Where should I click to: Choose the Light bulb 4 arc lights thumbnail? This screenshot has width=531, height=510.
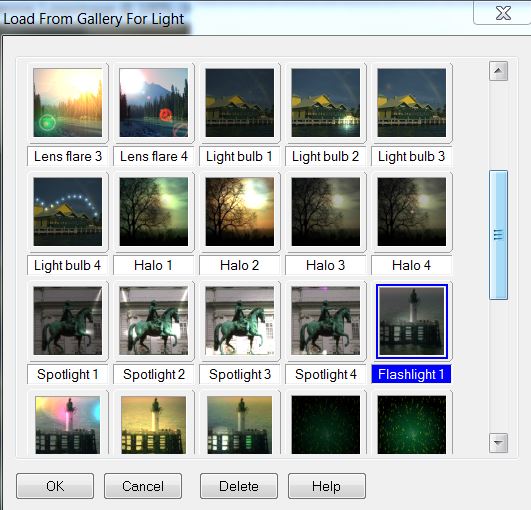pyautogui.click(x=68, y=212)
